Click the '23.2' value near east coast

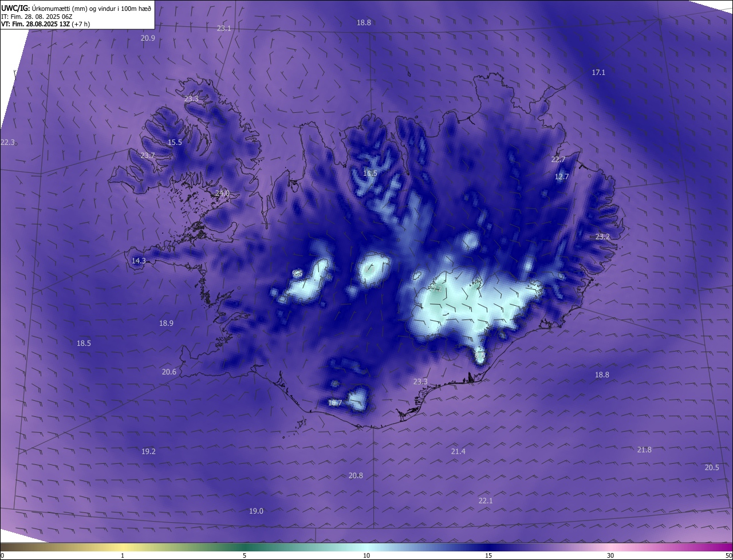[x=602, y=236]
